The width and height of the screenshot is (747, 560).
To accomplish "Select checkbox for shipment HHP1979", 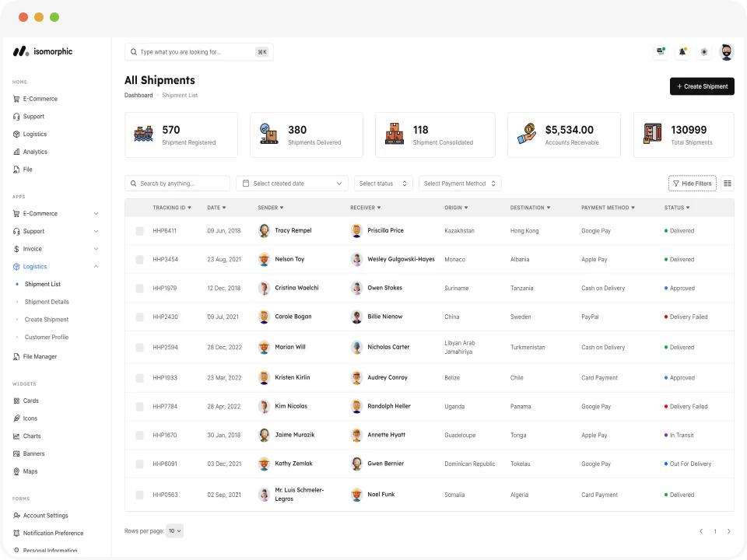I will tap(139, 288).
